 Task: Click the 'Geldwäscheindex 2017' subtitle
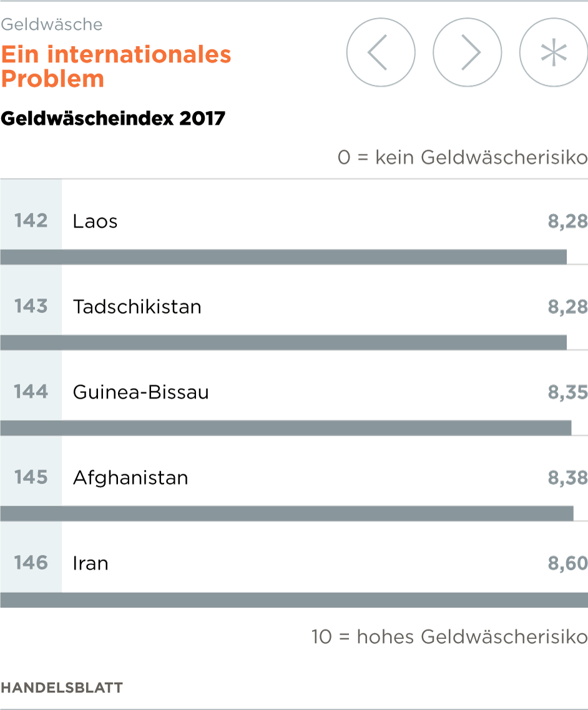click(x=113, y=118)
